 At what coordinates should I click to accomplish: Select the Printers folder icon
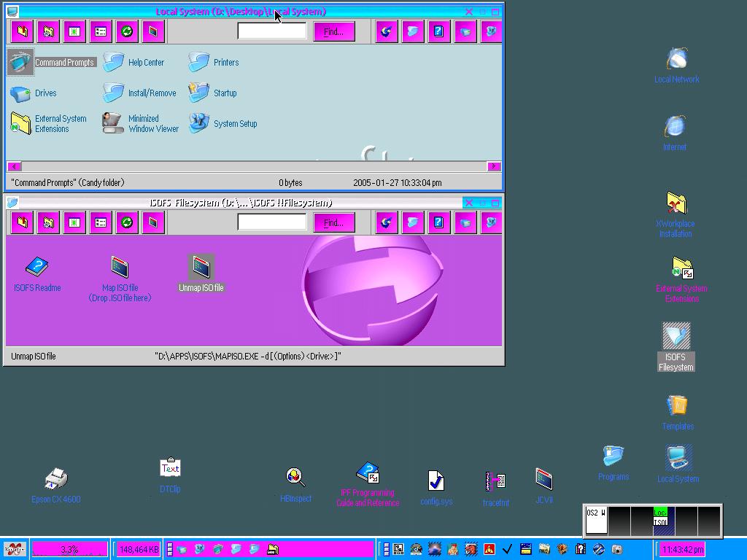(x=199, y=63)
